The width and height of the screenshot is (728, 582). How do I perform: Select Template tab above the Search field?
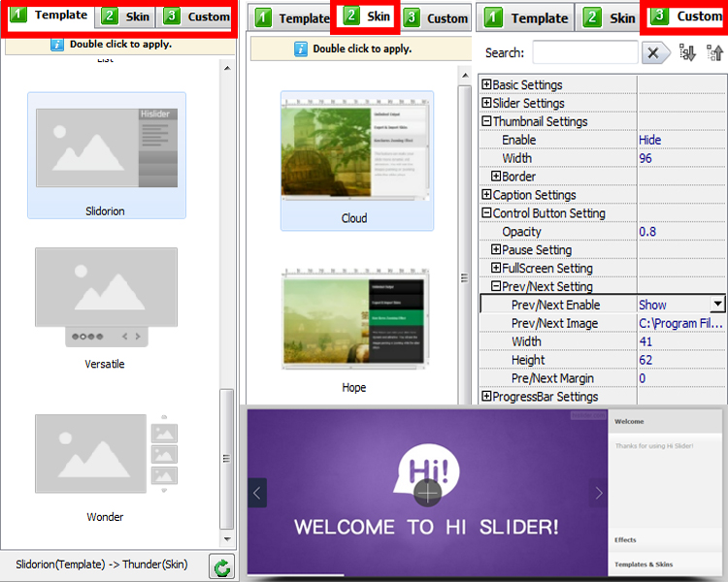(x=526, y=18)
